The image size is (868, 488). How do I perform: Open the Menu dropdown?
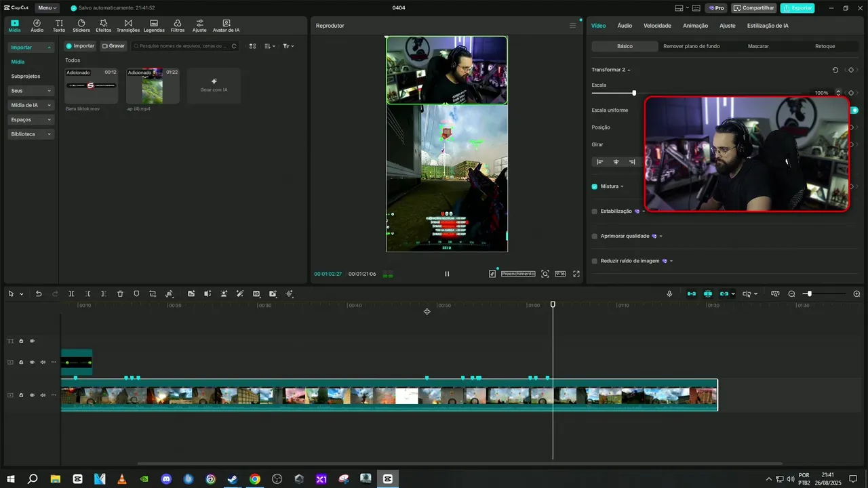pyautogui.click(x=46, y=8)
